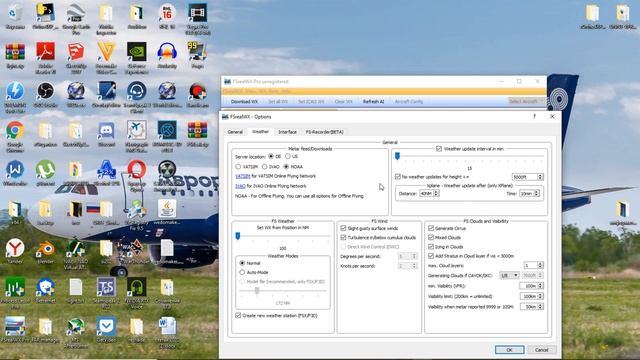This screenshot has width=640, height=360.
Task: Toggle No weather updates for height
Action: [x=398, y=177]
